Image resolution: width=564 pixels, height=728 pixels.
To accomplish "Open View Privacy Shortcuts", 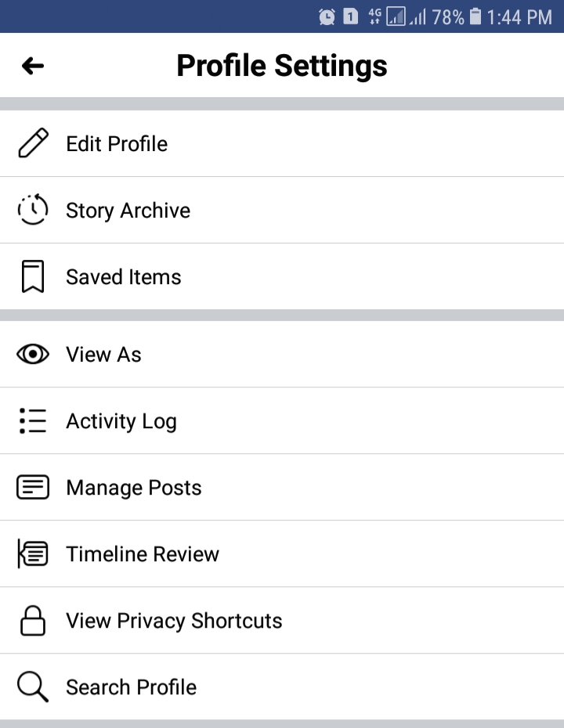I will click(174, 621).
